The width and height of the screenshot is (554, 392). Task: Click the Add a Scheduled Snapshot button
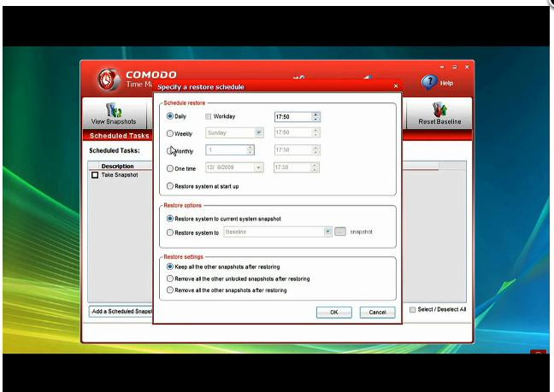(x=121, y=312)
